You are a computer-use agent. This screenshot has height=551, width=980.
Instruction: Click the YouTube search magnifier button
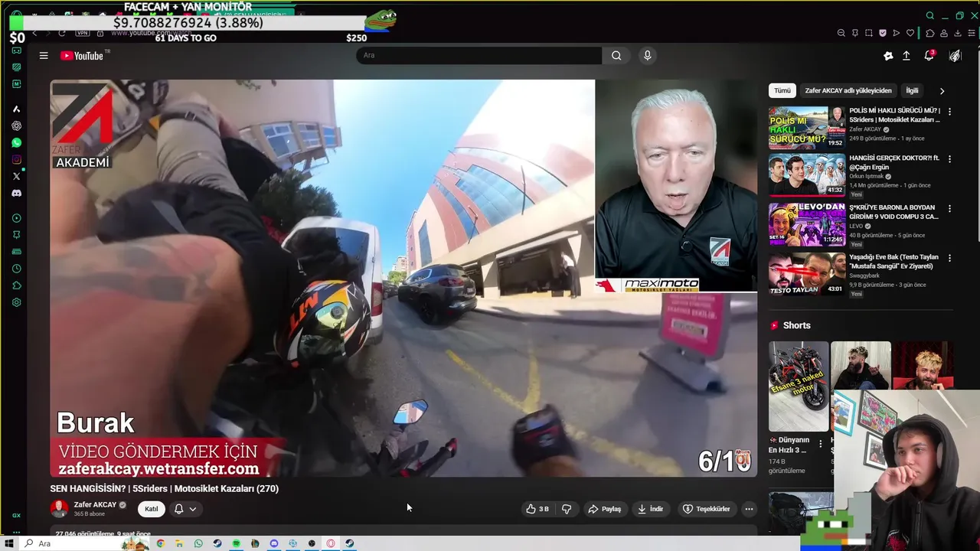coord(616,55)
